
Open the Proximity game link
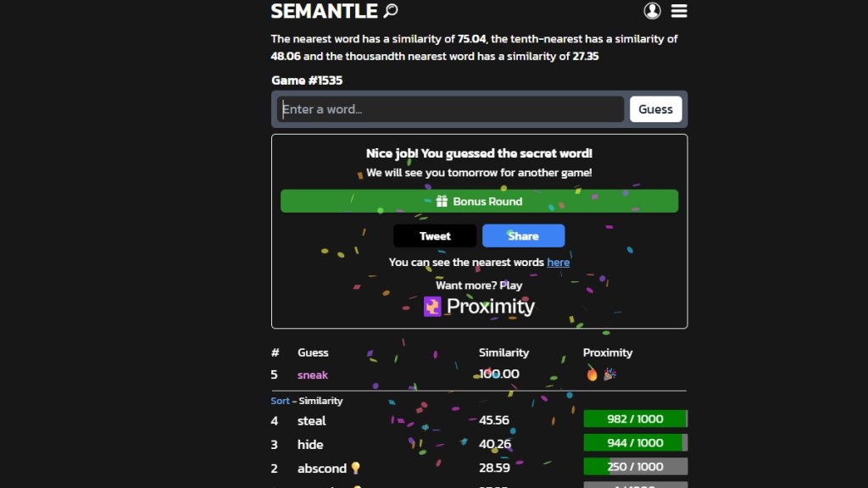(x=489, y=306)
